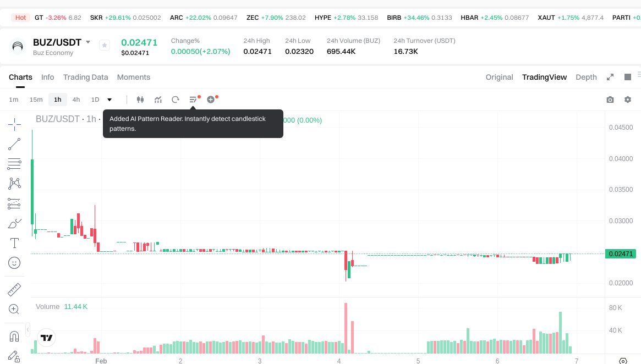Open chart settings gear icon
This screenshot has height=364, width=641.
pyautogui.click(x=628, y=100)
